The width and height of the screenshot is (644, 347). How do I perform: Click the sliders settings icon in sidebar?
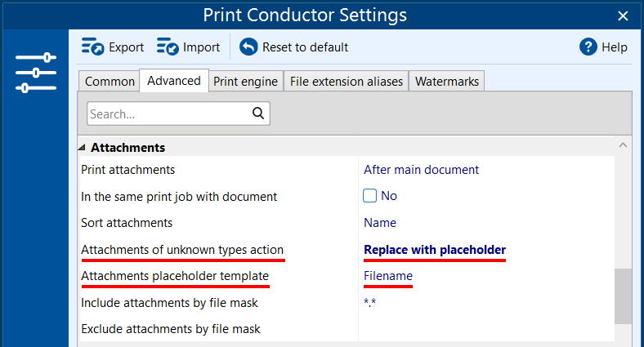click(x=36, y=73)
